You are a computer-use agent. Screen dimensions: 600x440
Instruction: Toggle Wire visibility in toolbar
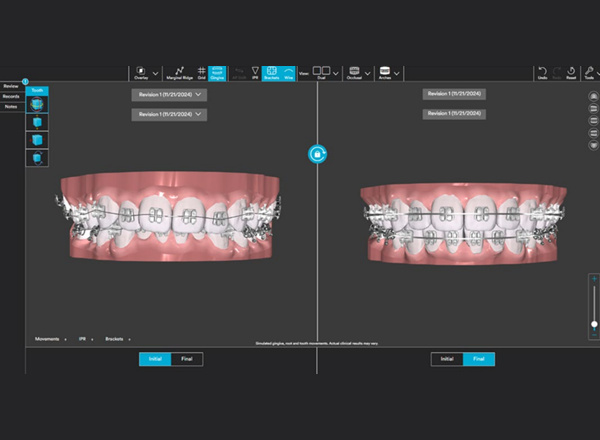(289, 73)
